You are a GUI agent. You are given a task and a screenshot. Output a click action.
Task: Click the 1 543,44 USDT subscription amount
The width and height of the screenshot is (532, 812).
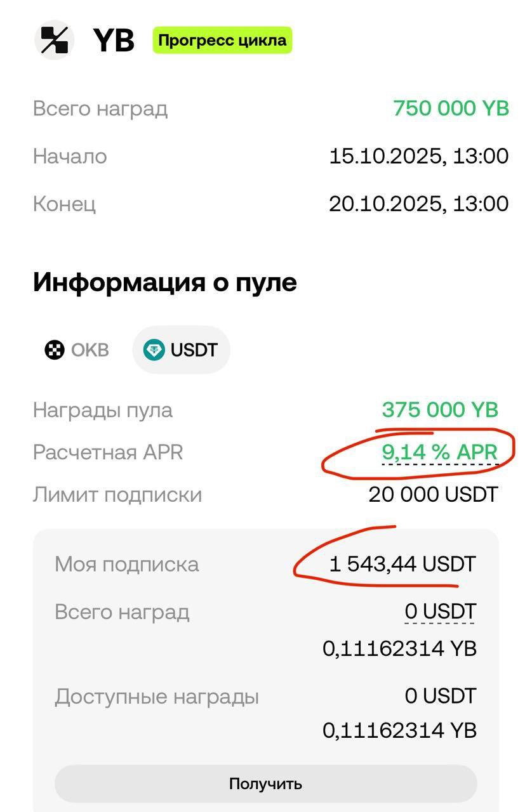point(402,564)
